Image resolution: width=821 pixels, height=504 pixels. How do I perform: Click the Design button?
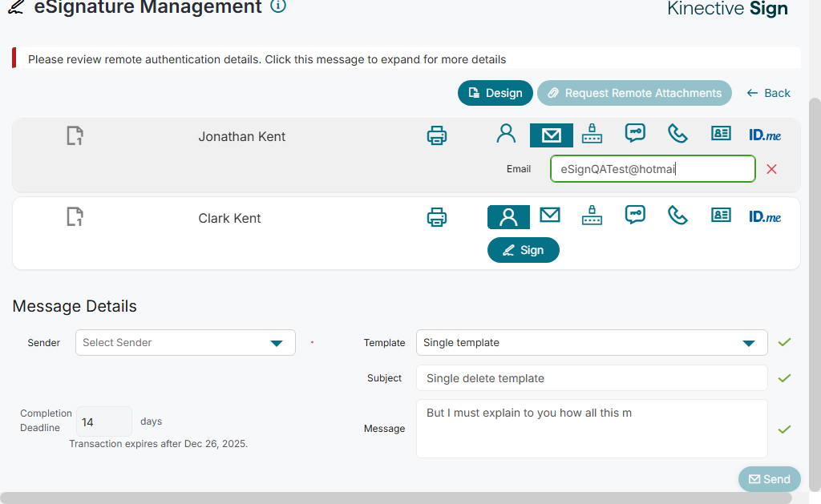coord(495,93)
